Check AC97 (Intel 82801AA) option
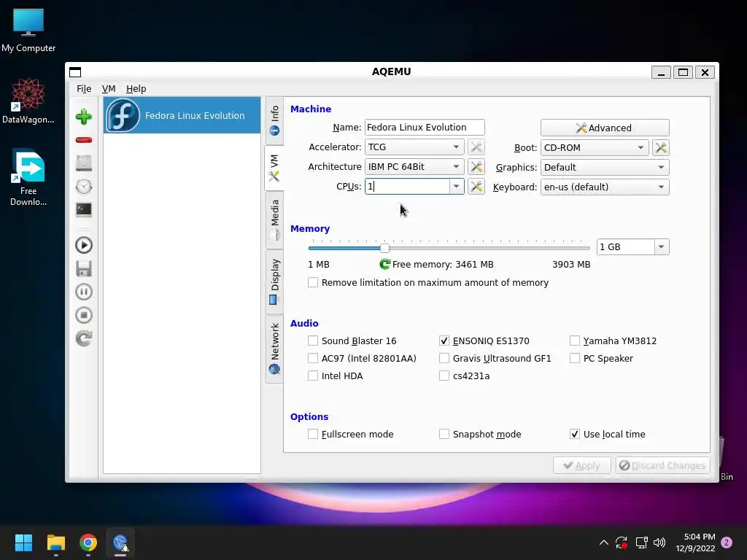 click(313, 358)
